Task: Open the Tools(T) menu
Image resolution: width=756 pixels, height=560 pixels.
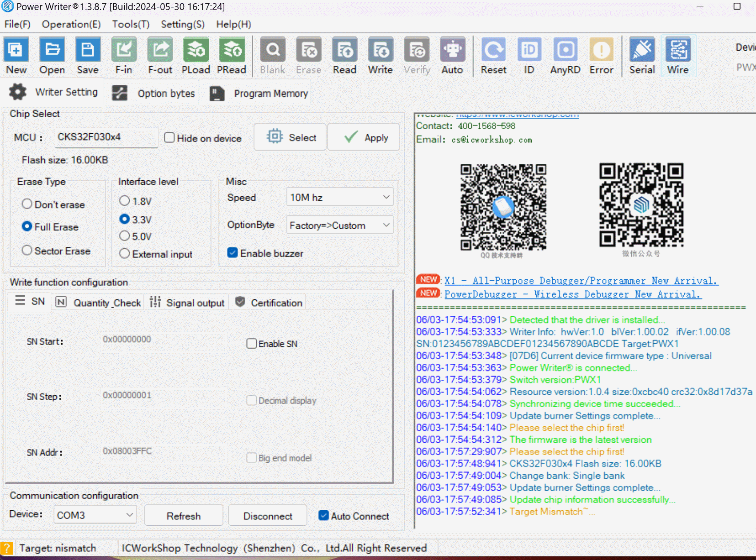Action: point(131,24)
